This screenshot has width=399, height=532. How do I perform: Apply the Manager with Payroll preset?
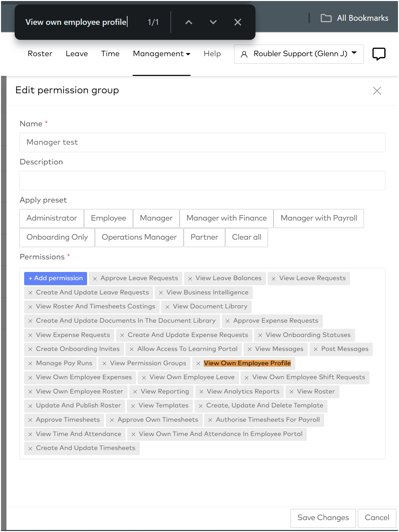tap(319, 218)
